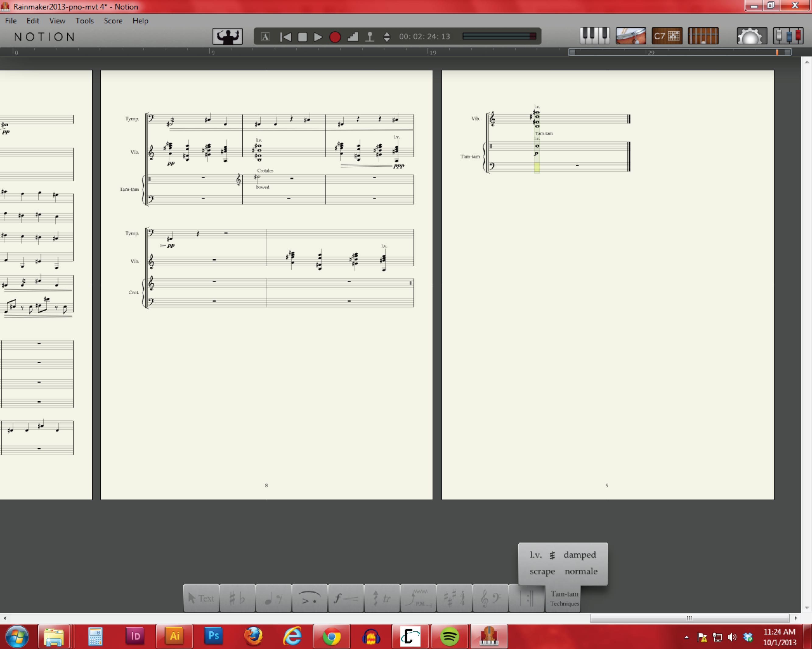Image resolution: width=812 pixels, height=649 pixels.
Task: Open the arpeggio and trill ornaments palette
Action: [382, 598]
